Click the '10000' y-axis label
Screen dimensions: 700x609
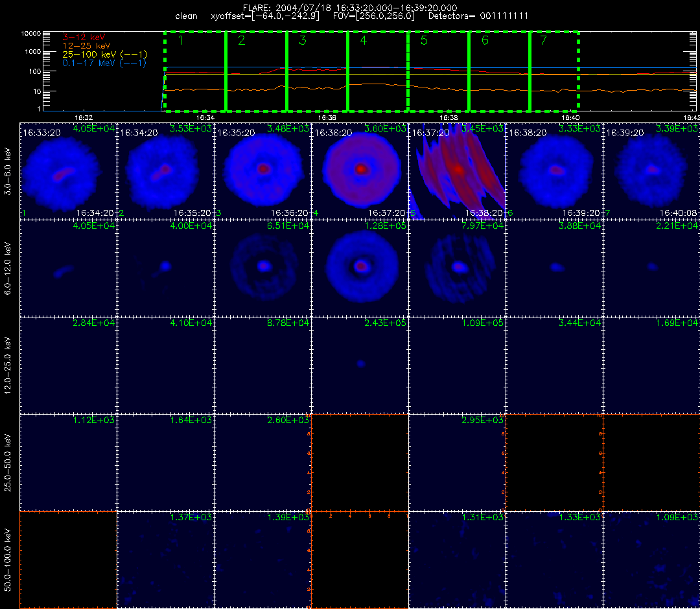click(31, 34)
